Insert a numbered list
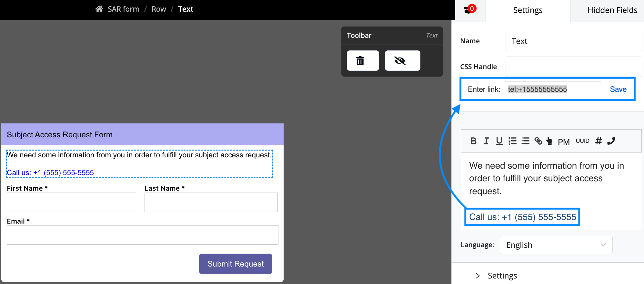 512,141
